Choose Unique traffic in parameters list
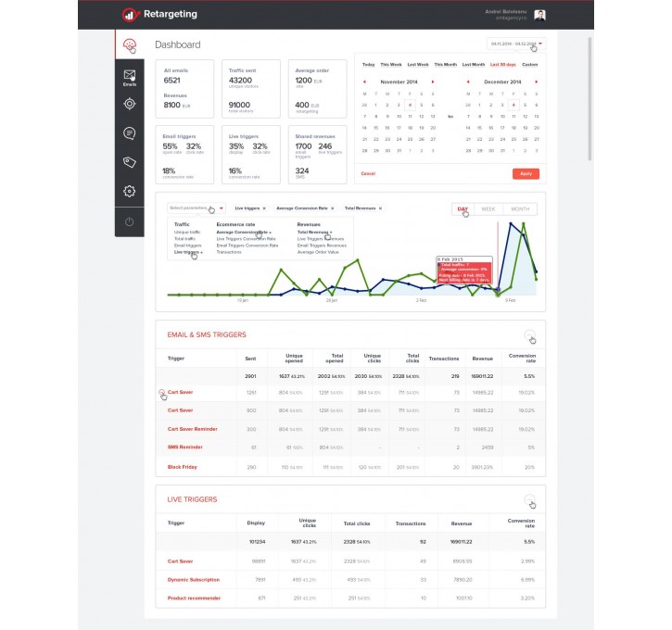This screenshot has width=672, height=630. click(187, 233)
